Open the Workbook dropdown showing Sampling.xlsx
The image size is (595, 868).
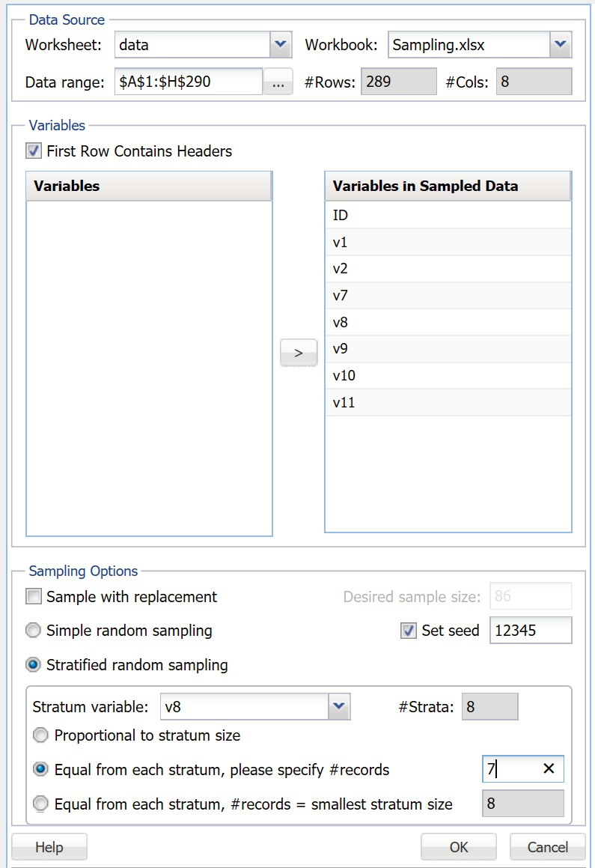[x=560, y=44]
